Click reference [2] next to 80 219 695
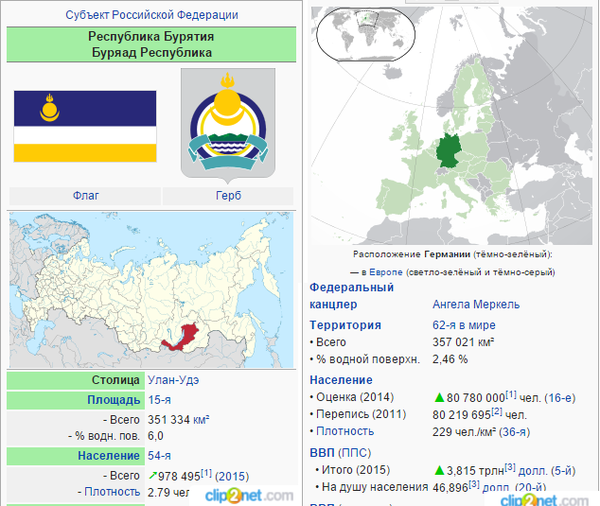The height and width of the screenshot is (506, 600). pyautogui.click(x=497, y=413)
